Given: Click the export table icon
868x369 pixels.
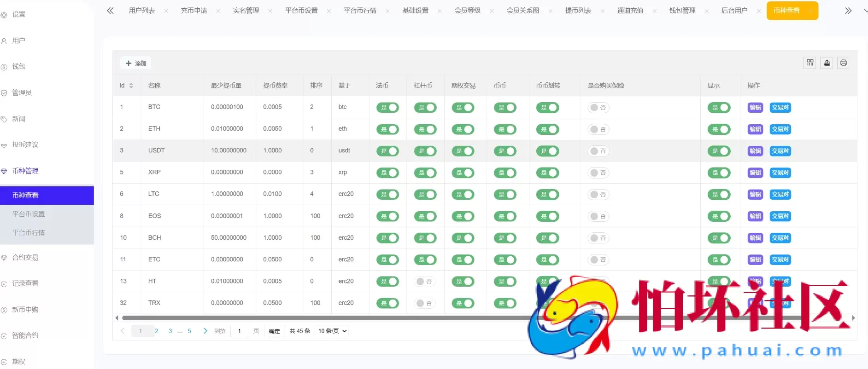Looking at the screenshot, I should pyautogui.click(x=827, y=63).
